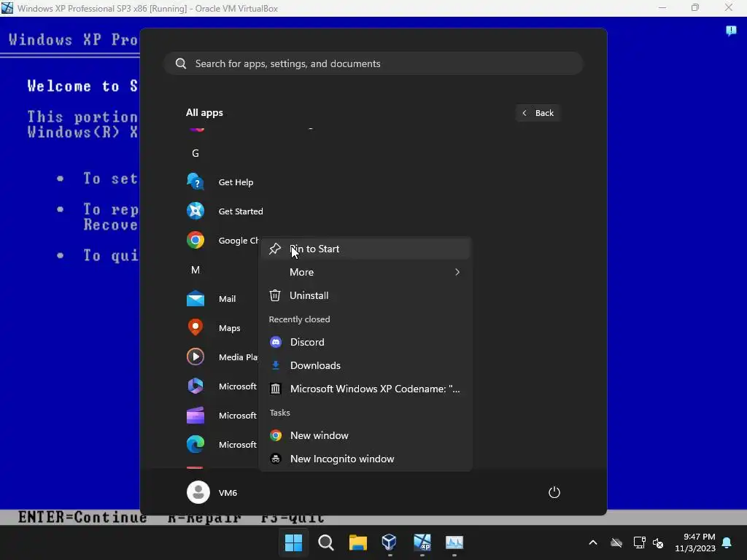Open the Microsoft 365 app icon

point(196,386)
